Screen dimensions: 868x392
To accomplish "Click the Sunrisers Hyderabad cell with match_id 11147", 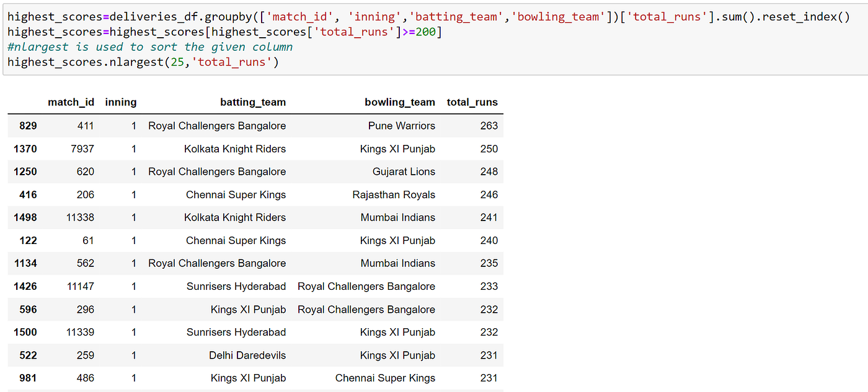I will click(236, 286).
